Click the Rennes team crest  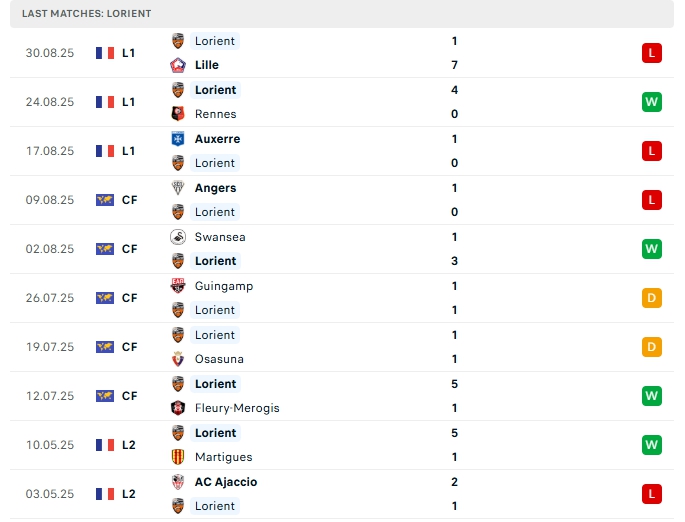pyautogui.click(x=178, y=114)
